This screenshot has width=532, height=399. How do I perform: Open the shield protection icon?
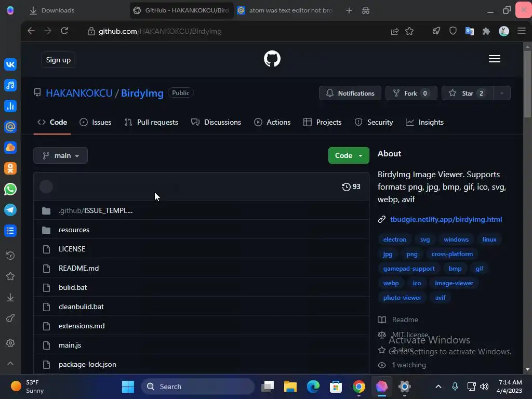[453, 31]
